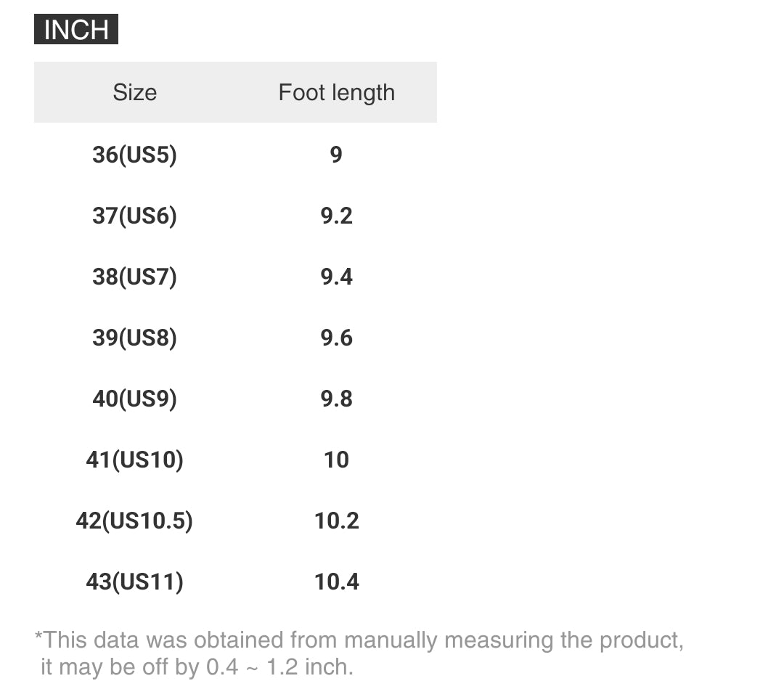Pick the 37(US6) size entry
The height and width of the screenshot is (697, 784).
pos(134,216)
